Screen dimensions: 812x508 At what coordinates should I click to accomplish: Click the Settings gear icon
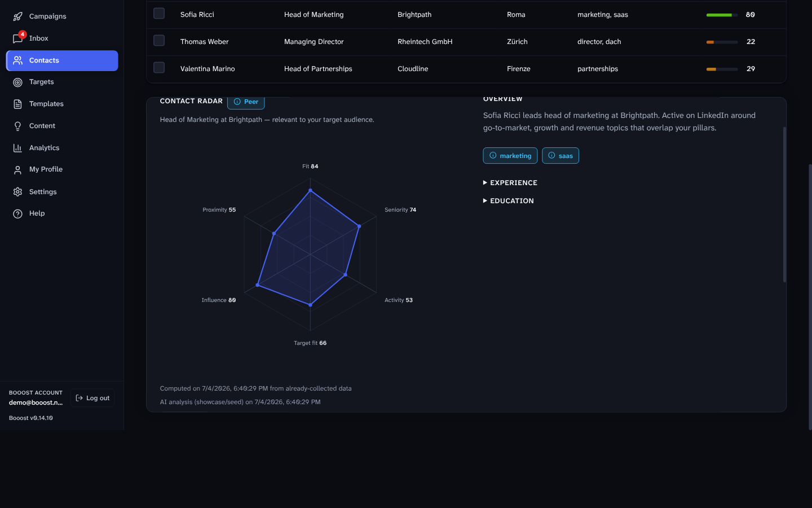point(18,192)
